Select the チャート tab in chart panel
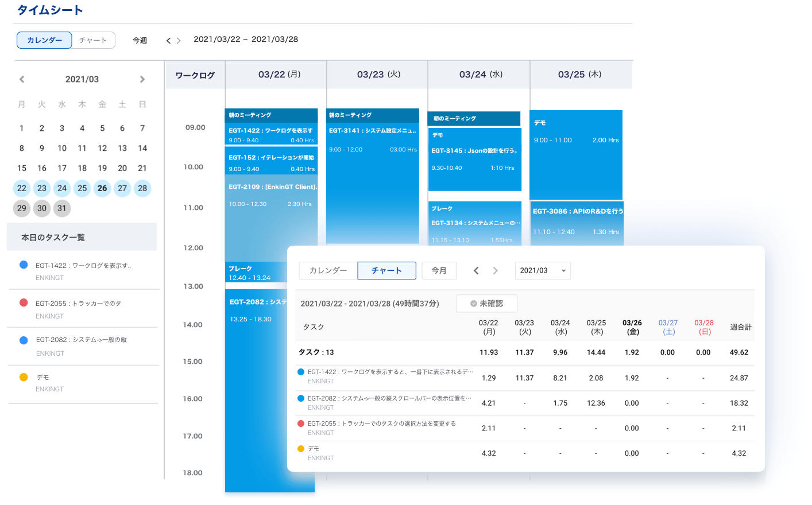 click(386, 271)
